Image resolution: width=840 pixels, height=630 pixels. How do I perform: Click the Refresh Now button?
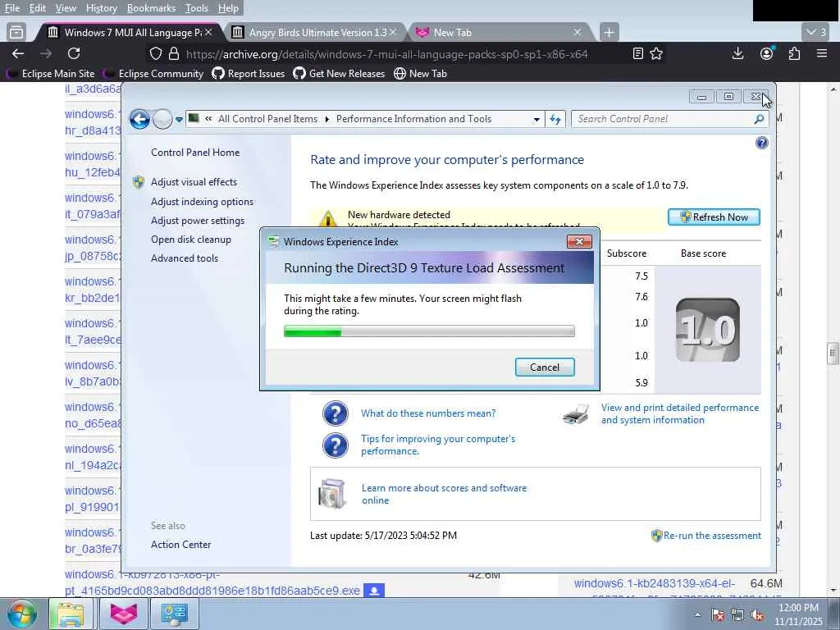(x=714, y=217)
